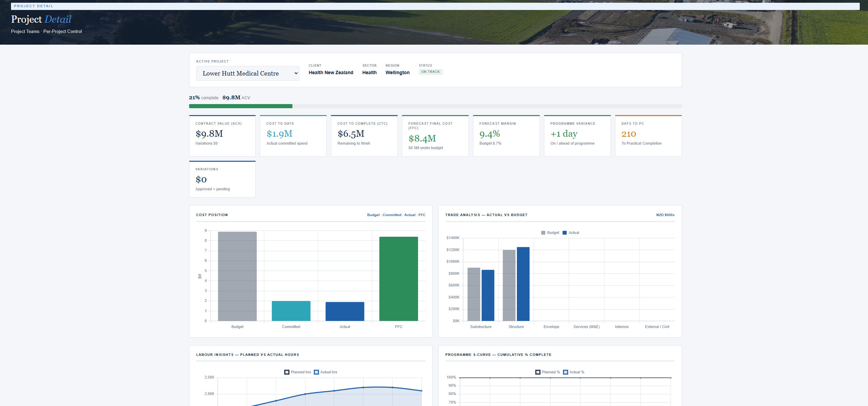
Task: Toggle Budget legend in Trade Analysis chart
Action: (x=550, y=233)
